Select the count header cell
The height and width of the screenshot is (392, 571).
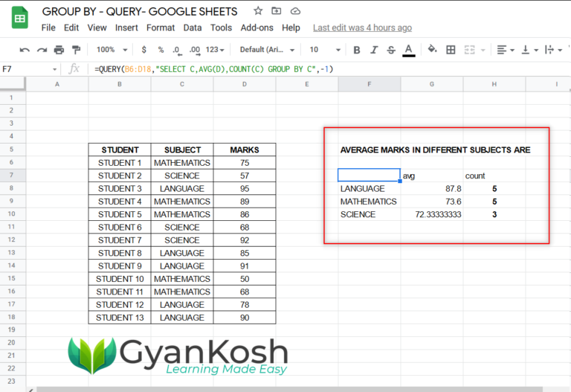494,176
